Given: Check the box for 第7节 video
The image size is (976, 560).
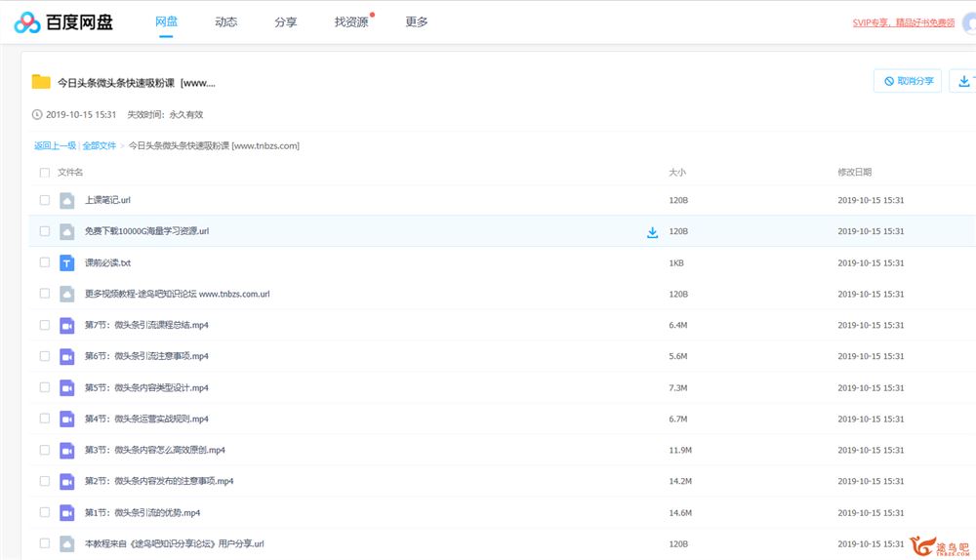Looking at the screenshot, I should point(44,325).
